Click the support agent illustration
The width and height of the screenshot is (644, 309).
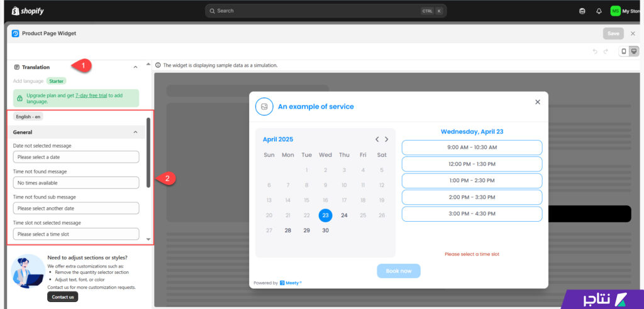[28, 271]
